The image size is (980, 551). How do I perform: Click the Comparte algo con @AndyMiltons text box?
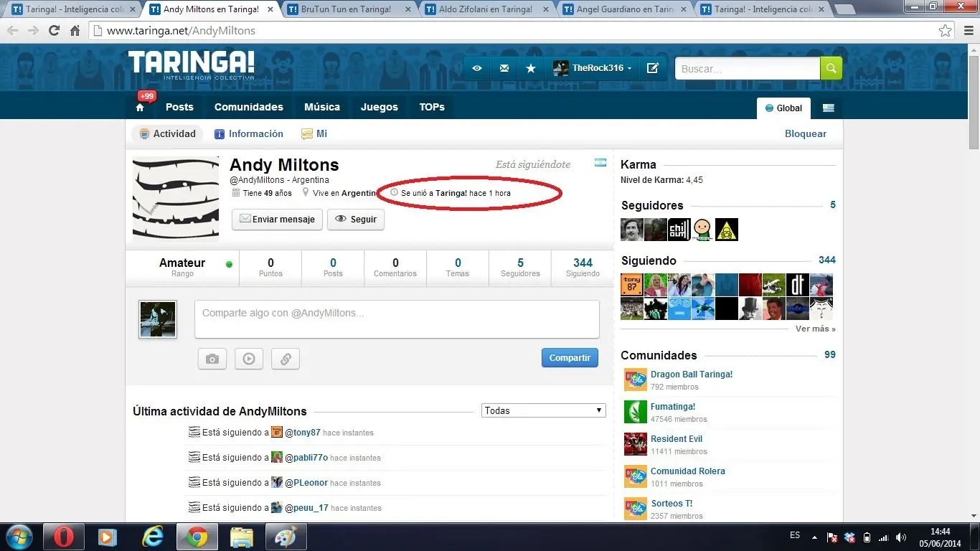[397, 319]
